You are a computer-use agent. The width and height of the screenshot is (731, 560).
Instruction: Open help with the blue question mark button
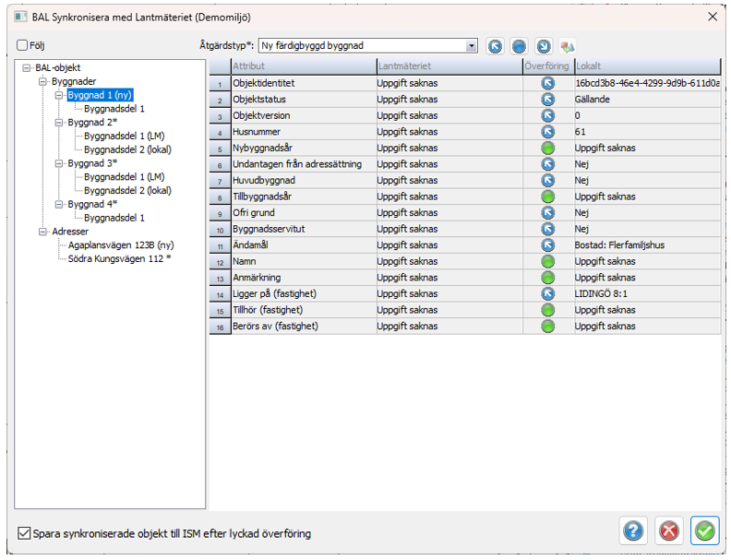pyautogui.click(x=633, y=530)
